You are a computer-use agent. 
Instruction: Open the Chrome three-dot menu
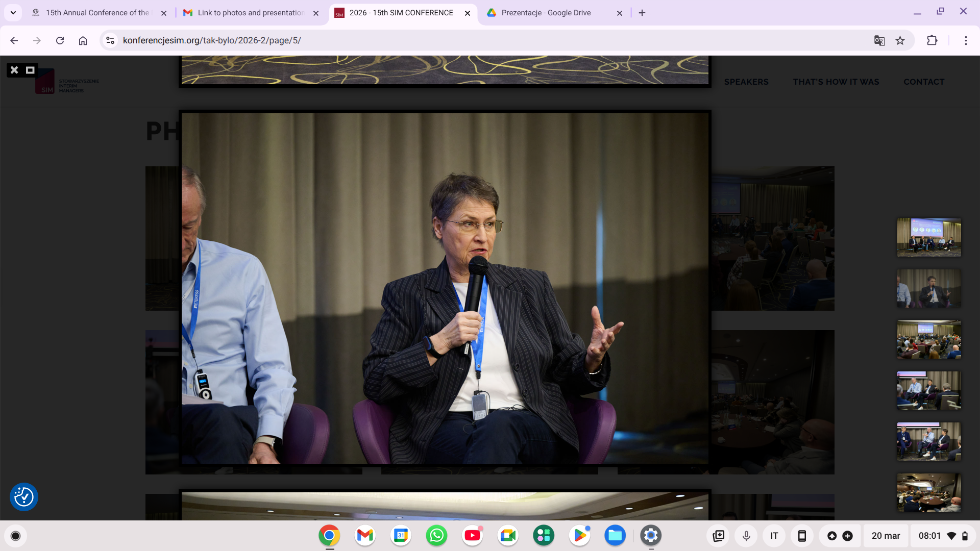tap(966, 40)
